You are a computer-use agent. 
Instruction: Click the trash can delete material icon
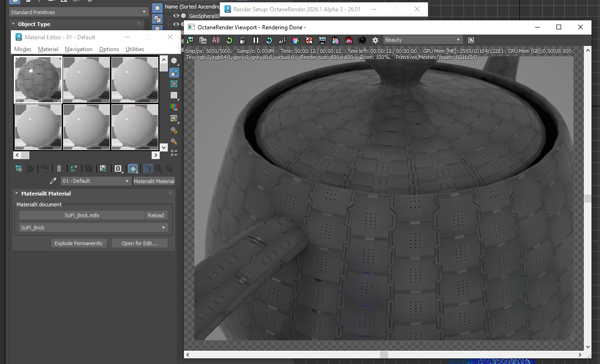click(x=59, y=168)
